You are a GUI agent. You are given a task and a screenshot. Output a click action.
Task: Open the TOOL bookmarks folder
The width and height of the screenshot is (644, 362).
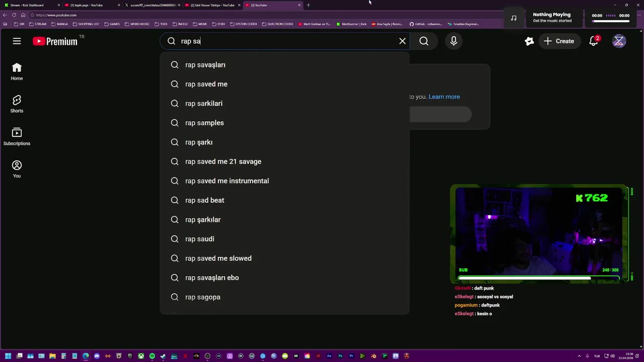[x=162, y=24]
